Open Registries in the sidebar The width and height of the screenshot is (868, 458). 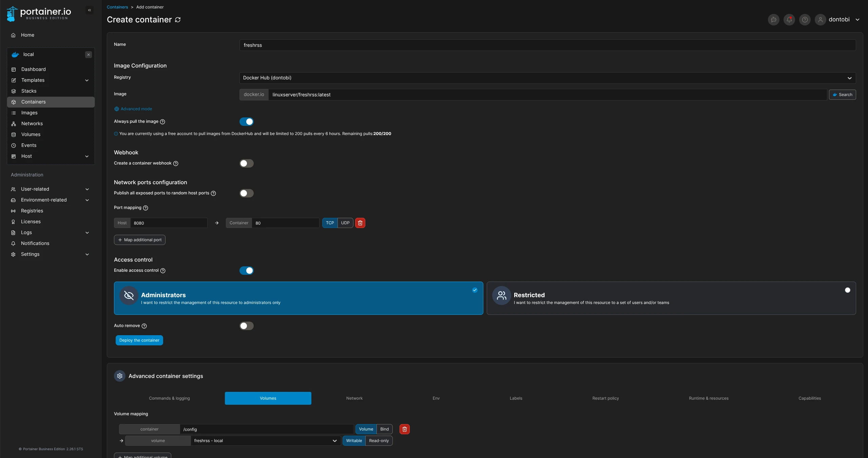[51, 211]
